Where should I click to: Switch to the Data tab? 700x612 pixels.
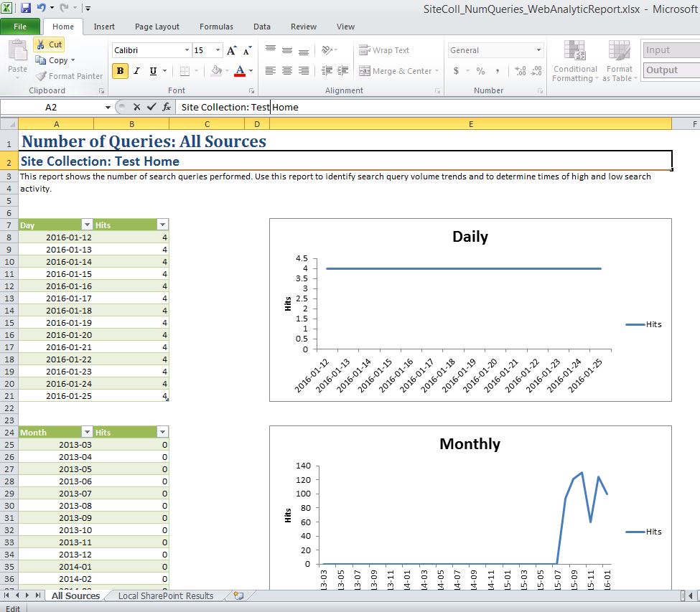point(261,27)
